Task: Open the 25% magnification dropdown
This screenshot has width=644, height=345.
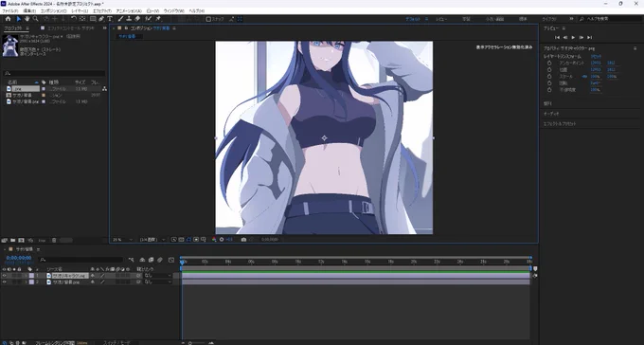Action: (123, 240)
